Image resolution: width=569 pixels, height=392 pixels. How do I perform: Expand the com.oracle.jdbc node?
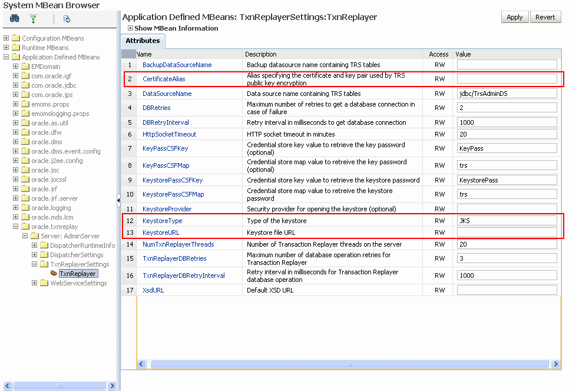[x=15, y=85]
